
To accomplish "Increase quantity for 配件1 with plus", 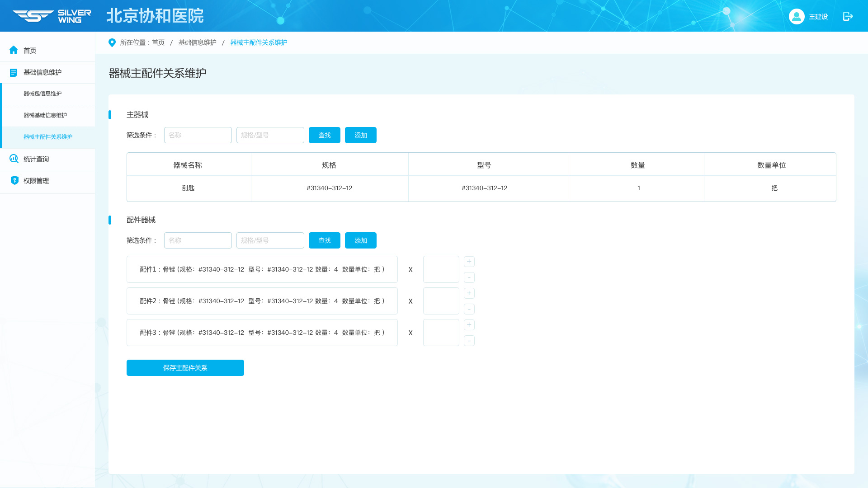I will coord(469,262).
